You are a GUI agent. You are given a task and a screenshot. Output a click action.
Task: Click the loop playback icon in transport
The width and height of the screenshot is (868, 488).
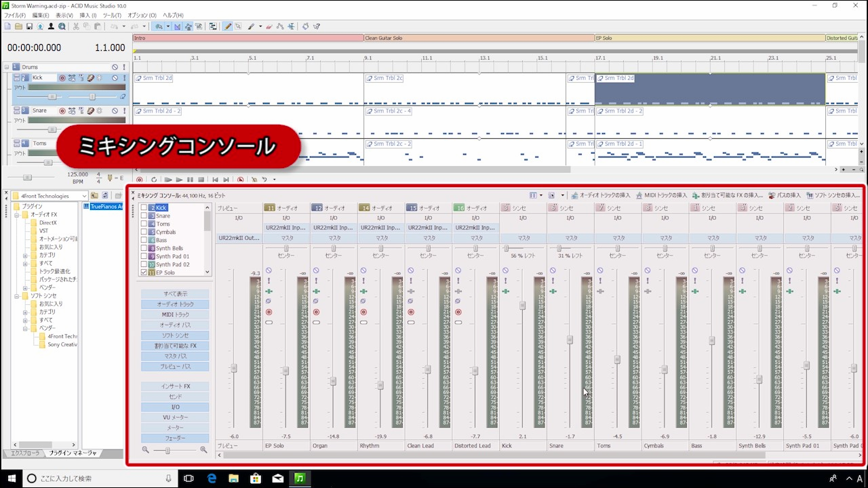[x=154, y=180]
